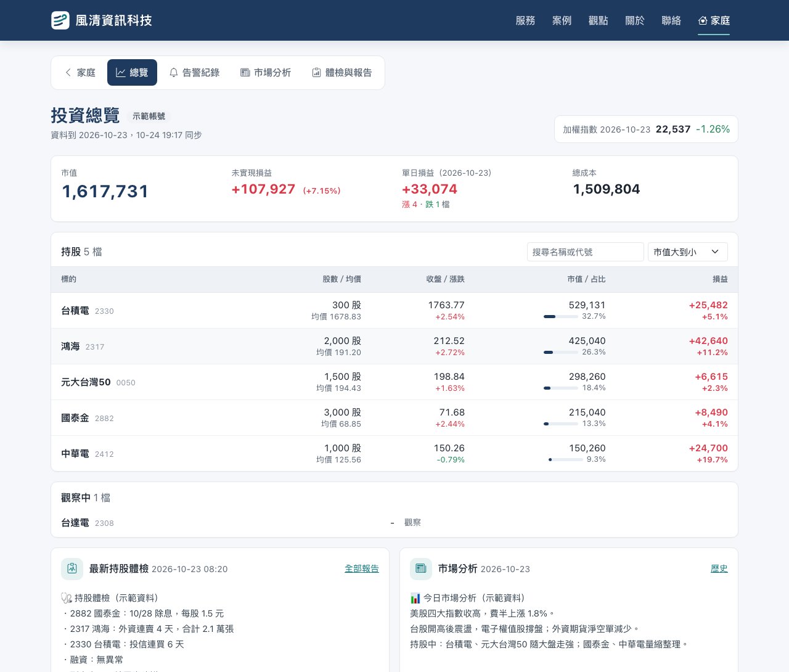Open the 服務 menu item
Screen dimensions: 789x672
point(525,21)
